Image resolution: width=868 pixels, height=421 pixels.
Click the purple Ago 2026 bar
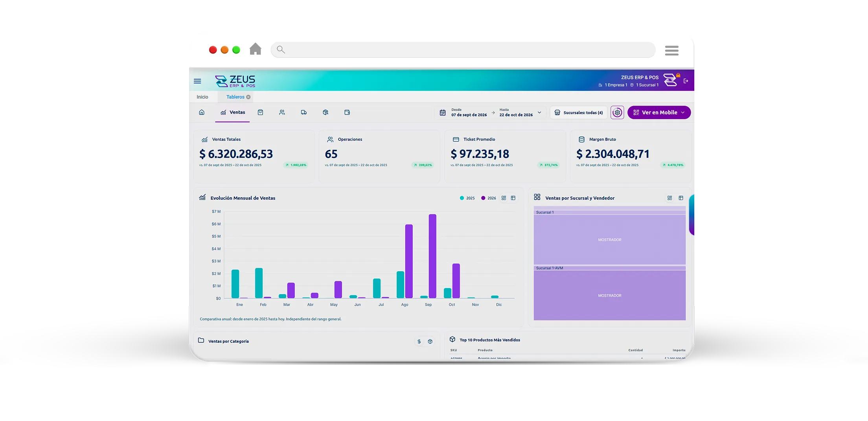[409, 261]
